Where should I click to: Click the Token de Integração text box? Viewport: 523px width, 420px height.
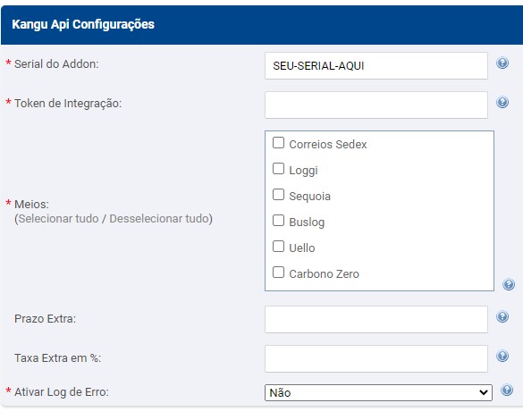pos(376,105)
